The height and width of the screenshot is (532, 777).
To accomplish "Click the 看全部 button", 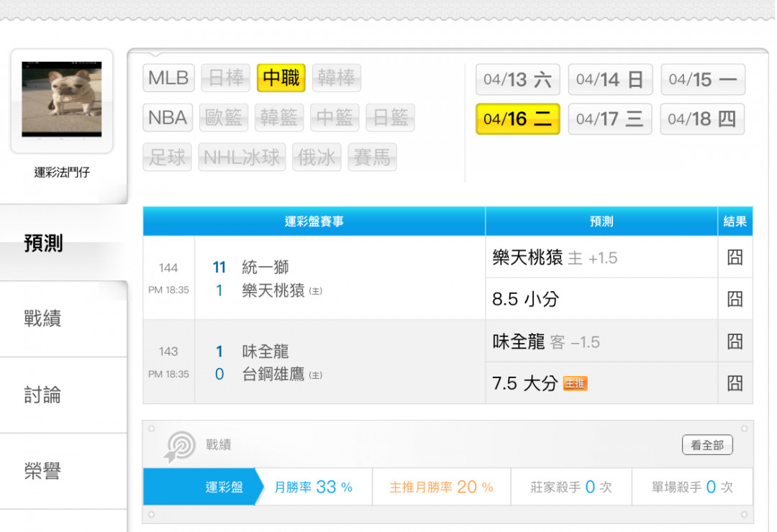I will (707, 445).
